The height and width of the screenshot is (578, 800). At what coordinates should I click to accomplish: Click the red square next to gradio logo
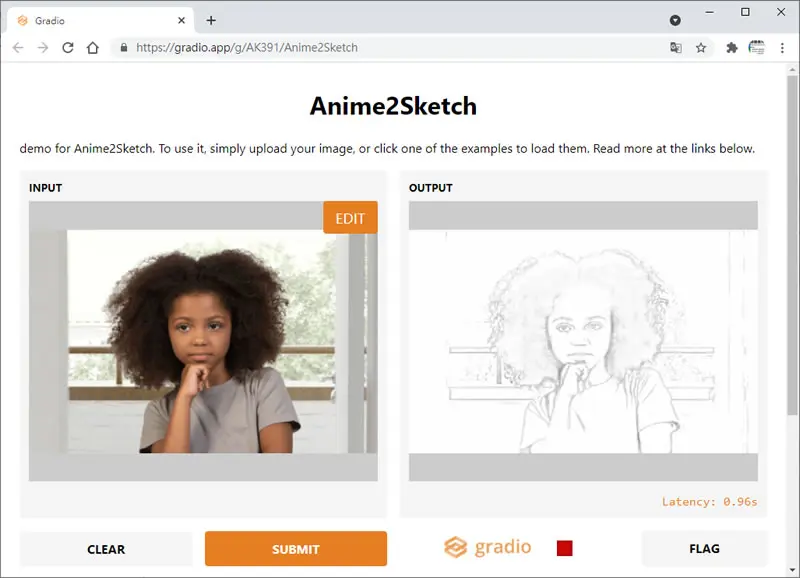click(565, 548)
